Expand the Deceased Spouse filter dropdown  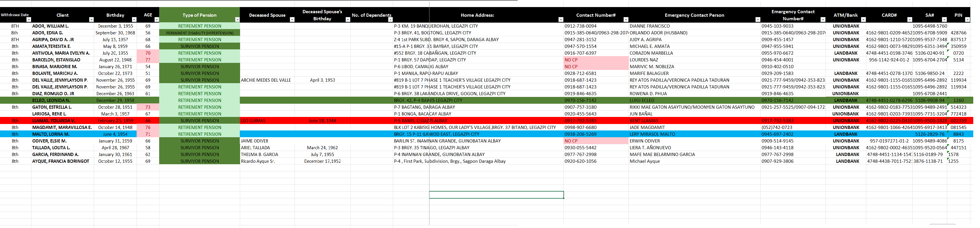(292, 19)
